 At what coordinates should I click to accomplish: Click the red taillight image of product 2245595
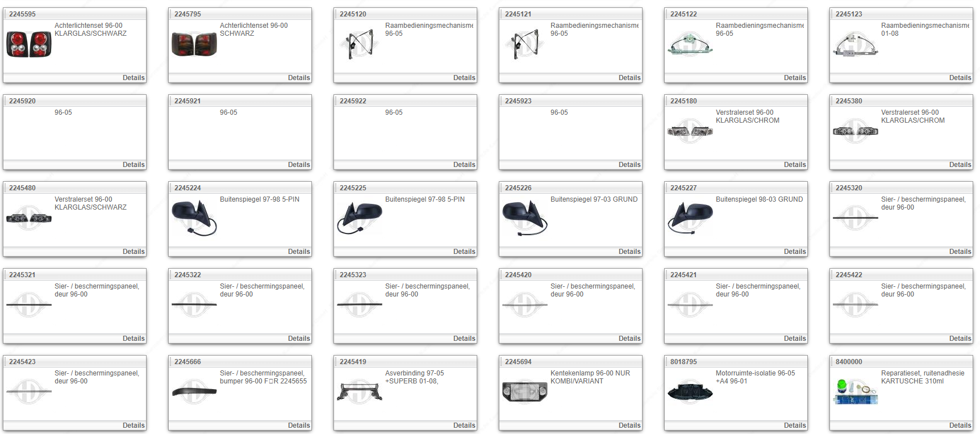(x=29, y=44)
